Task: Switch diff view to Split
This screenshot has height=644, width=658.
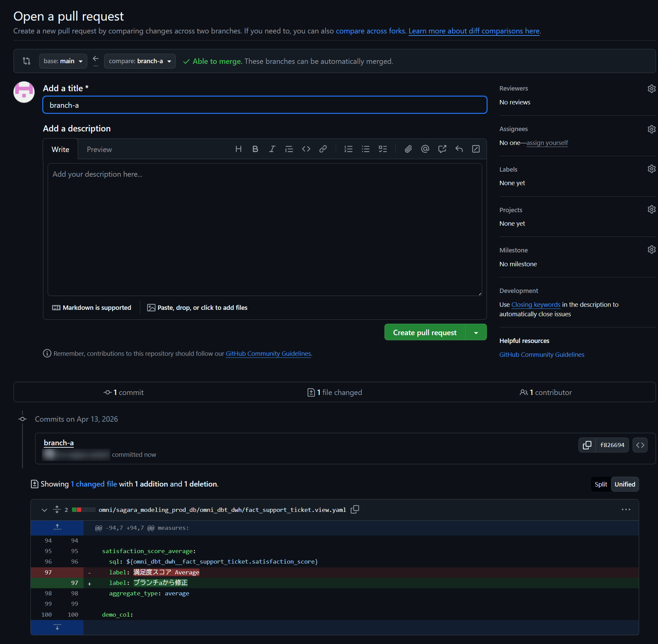Action: [601, 485]
